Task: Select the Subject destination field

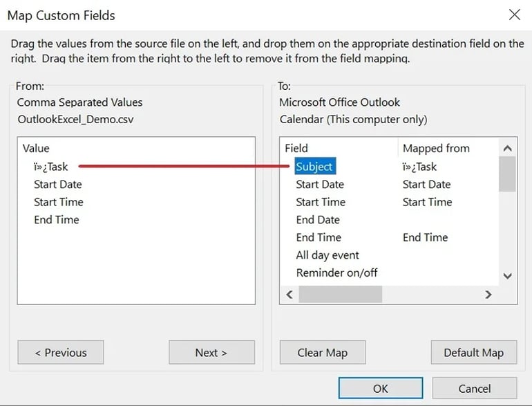Action: click(314, 167)
